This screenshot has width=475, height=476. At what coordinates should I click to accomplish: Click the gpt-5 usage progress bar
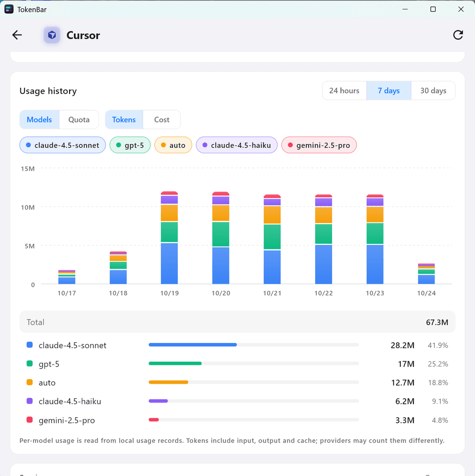tap(254, 364)
